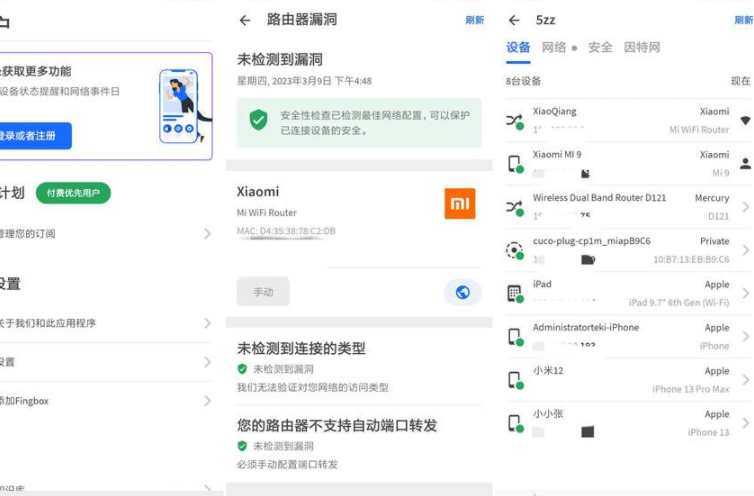The image size is (754, 496).
Task: Switch to the 因特网 tab
Action: click(x=641, y=48)
